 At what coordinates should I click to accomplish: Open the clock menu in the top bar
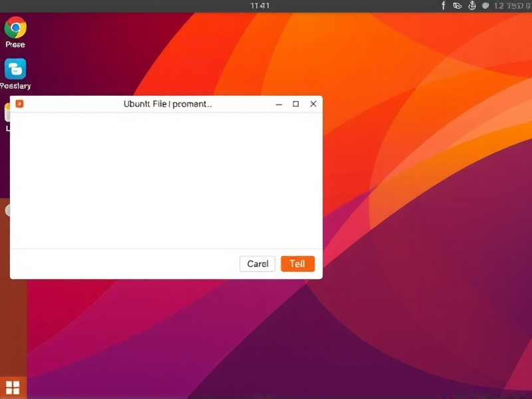coord(260,5)
